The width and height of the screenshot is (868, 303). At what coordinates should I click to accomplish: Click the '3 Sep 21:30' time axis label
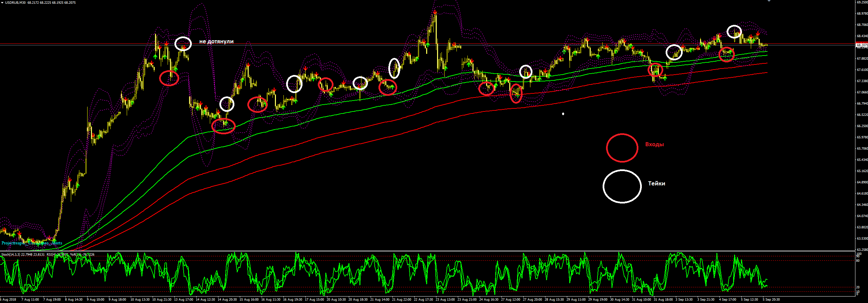point(706,300)
